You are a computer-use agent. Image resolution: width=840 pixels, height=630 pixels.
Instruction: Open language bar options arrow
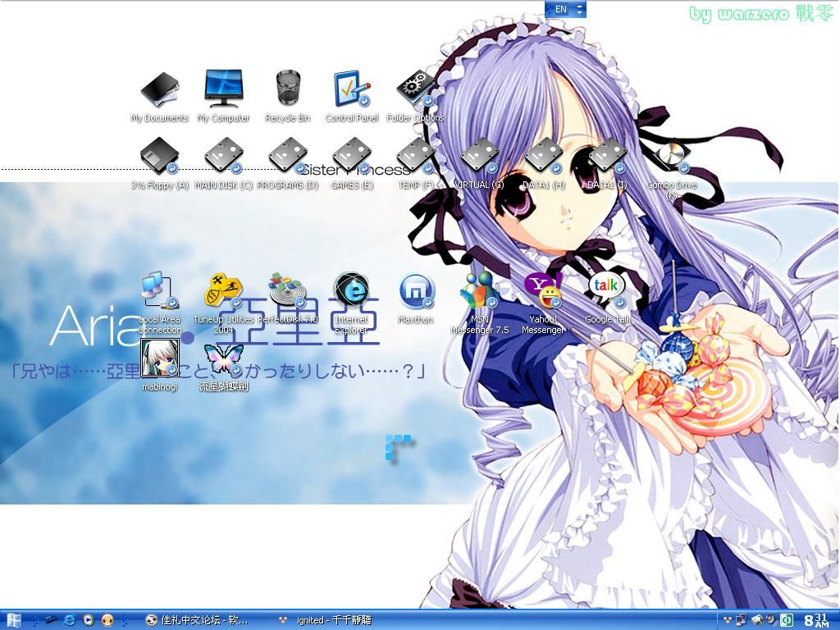point(580,12)
